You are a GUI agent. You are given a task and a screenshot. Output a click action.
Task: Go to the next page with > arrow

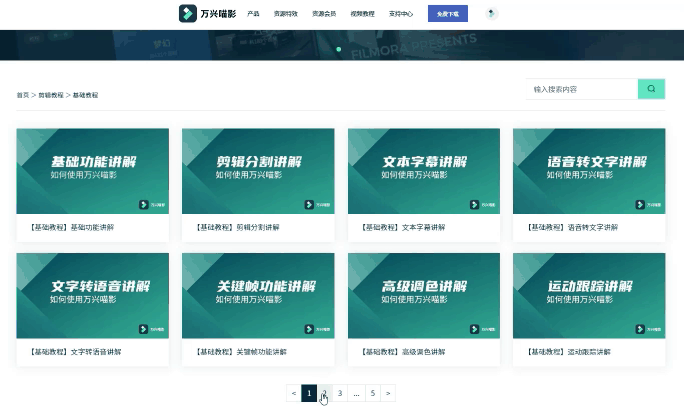388,393
